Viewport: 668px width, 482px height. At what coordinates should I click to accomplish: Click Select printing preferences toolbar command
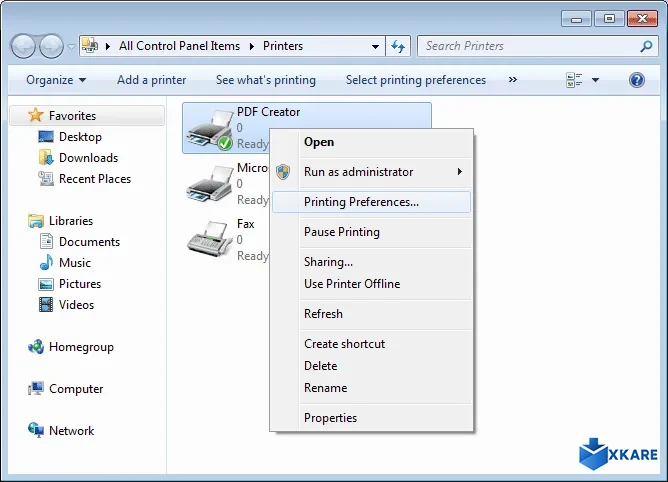416,80
